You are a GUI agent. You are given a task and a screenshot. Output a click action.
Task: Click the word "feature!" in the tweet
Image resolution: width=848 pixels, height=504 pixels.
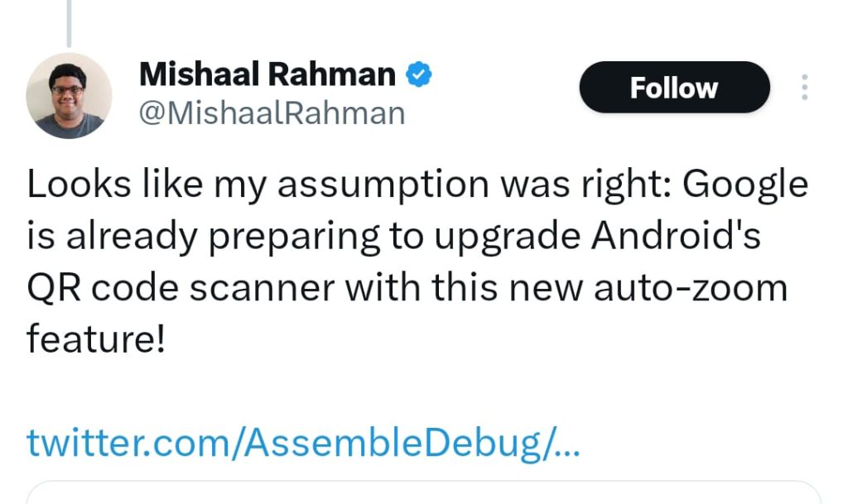[96, 339]
